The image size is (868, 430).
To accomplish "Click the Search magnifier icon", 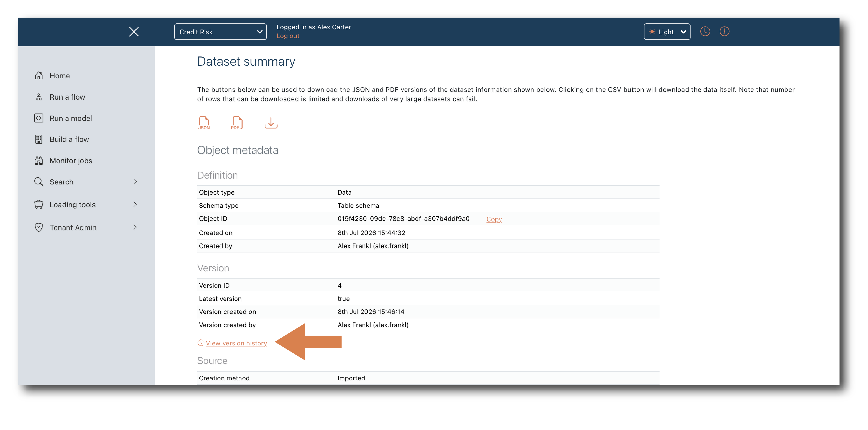I will click(x=39, y=182).
